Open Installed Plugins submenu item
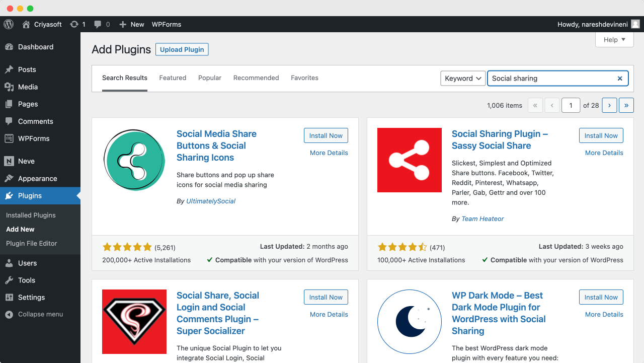The image size is (644, 363). pyautogui.click(x=31, y=215)
